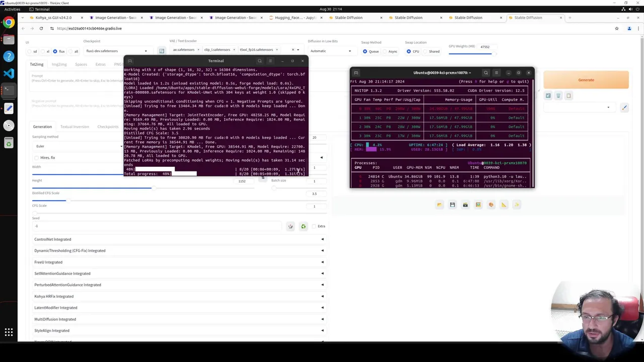
Task: Expand PerturbedAttentionGuidance Integrated section
Action: [179, 285]
